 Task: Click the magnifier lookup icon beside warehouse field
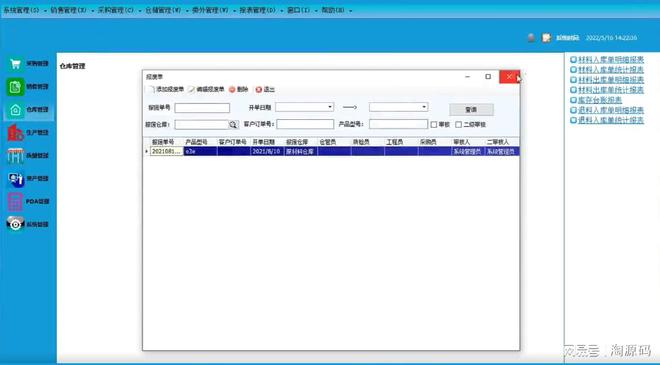tap(234, 124)
